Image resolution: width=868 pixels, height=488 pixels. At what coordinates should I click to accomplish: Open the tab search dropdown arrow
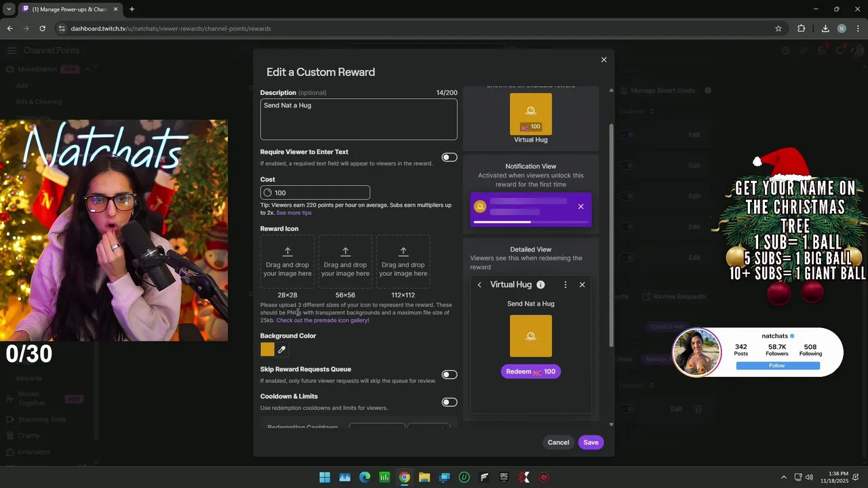click(9, 9)
